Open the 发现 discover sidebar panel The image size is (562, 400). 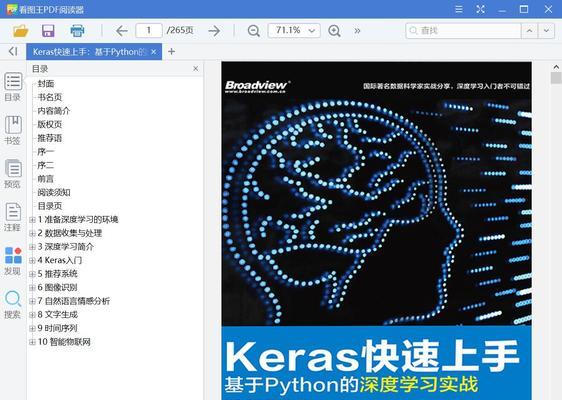click(x=13, y=261)
